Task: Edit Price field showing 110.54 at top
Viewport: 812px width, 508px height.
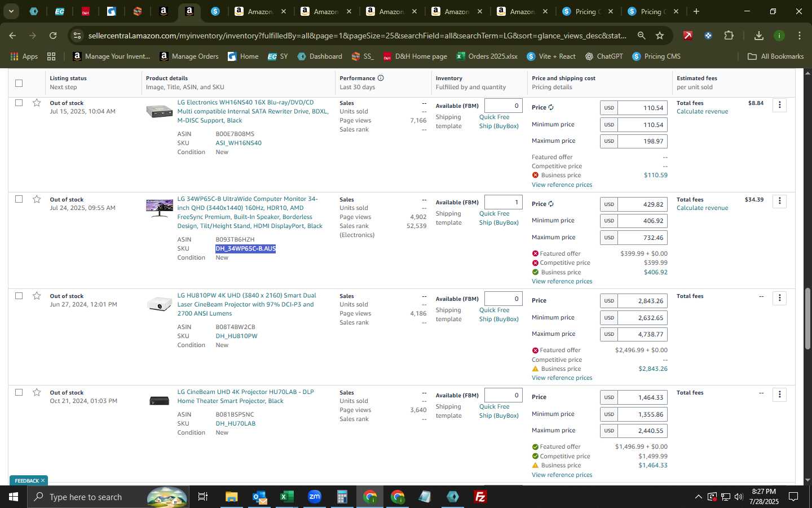Action: point(642,108)
